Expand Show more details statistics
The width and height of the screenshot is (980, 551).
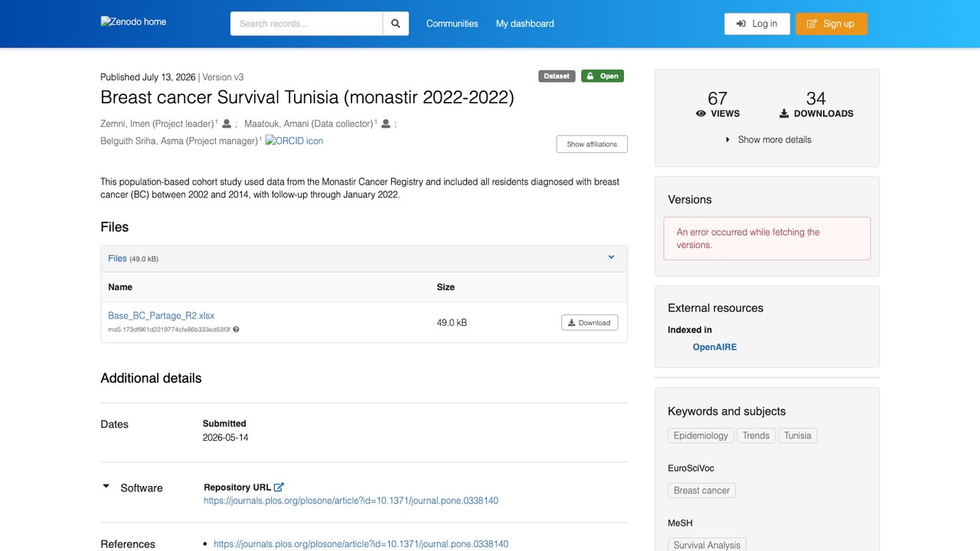pyautogui.click(x=767, y=139)
